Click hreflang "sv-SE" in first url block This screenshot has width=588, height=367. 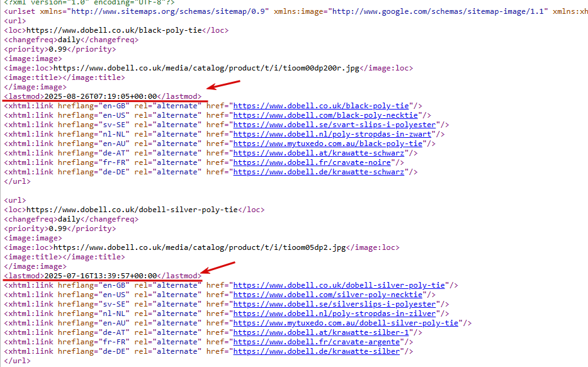click(114, 125)
